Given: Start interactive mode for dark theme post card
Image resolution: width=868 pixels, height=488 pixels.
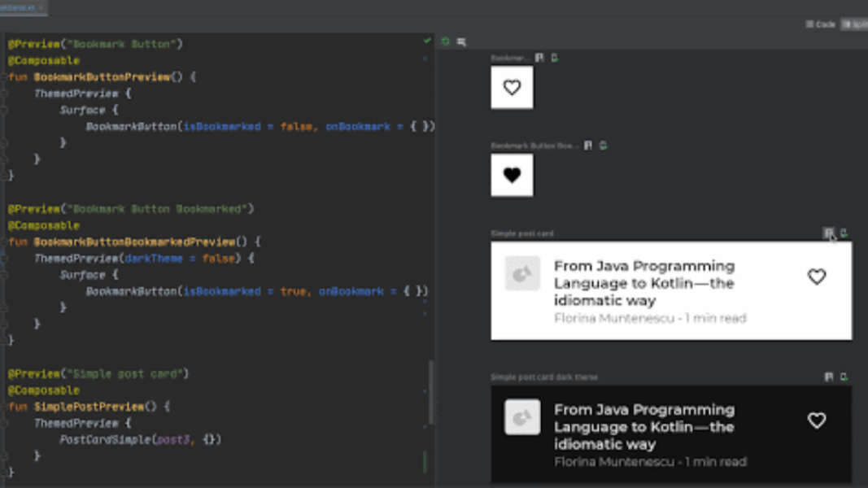Looking at the screenshot, I should 828,377.
